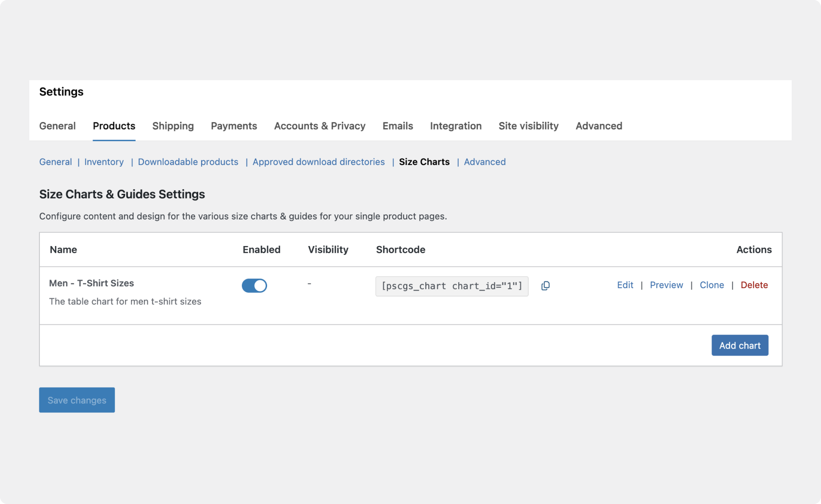
Task: Switch to the Shipping tab
Action: (173, 126)
